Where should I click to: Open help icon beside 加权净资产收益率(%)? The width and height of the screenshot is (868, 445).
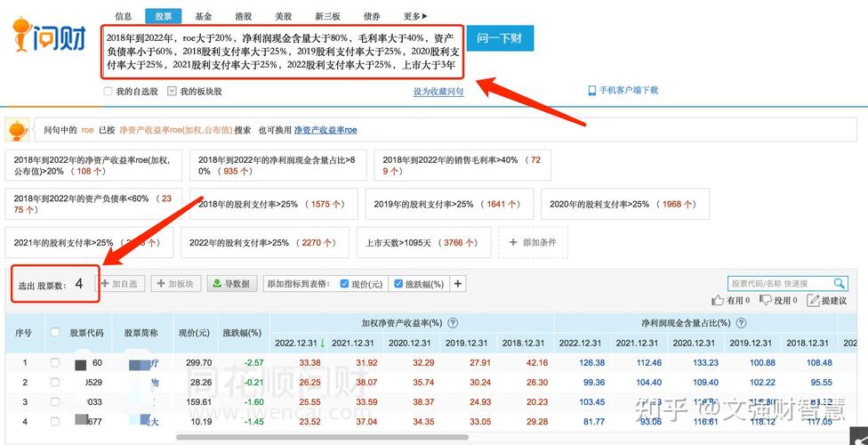[x=453, y=323]
